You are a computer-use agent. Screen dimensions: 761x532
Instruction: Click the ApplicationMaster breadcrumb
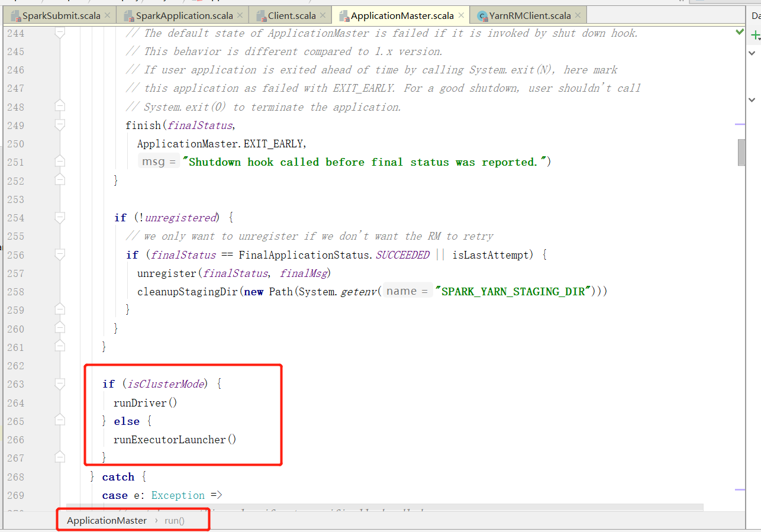(x=107, y=520)
